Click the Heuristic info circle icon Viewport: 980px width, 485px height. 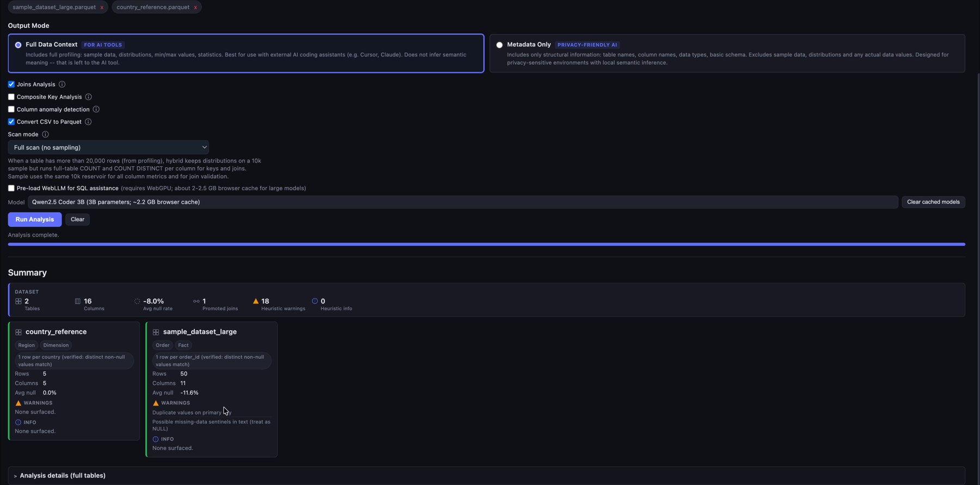tap(315, 301)
